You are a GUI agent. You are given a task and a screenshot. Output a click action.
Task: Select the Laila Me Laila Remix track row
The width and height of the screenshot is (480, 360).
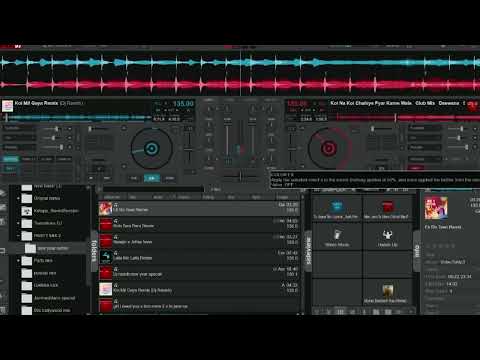tap(199, 257)
